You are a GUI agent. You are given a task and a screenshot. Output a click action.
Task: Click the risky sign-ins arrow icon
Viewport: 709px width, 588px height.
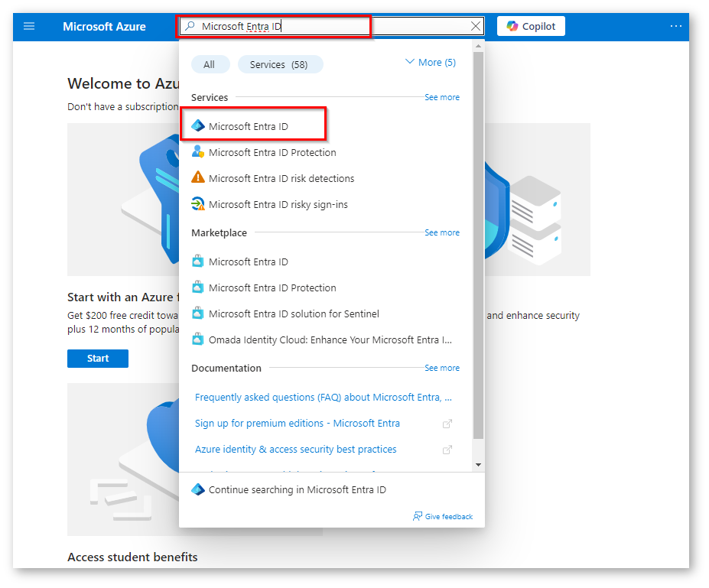[x=198, y=204]
